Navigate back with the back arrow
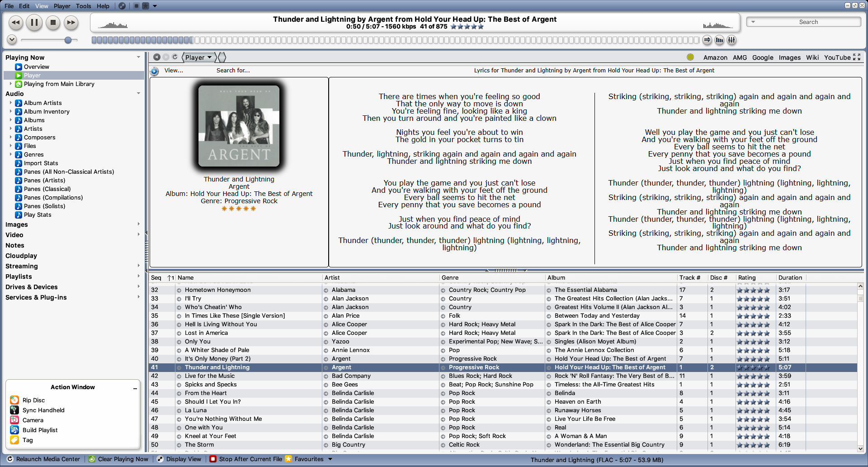868x467 pixels. pos(157,57)
